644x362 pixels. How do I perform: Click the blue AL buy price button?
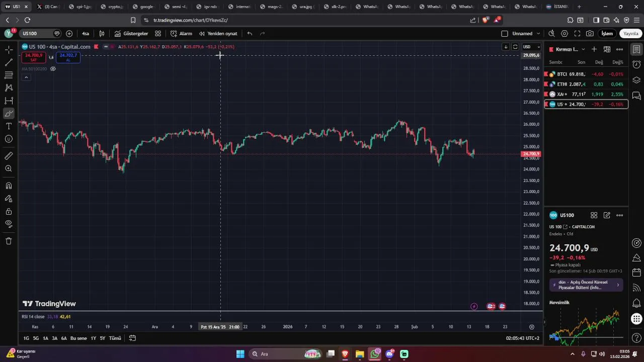tap(68, 57)
